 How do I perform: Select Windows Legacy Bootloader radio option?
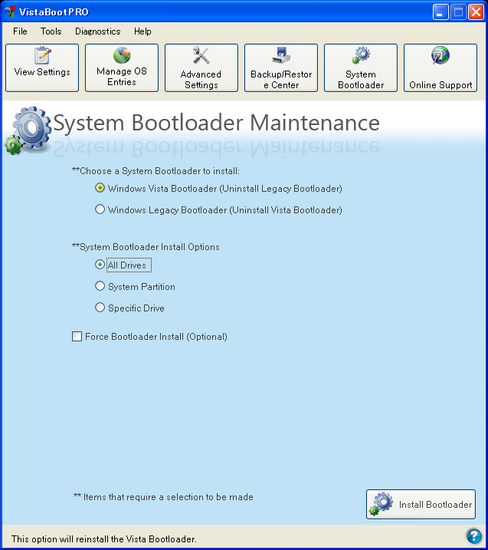coord(100,209)
